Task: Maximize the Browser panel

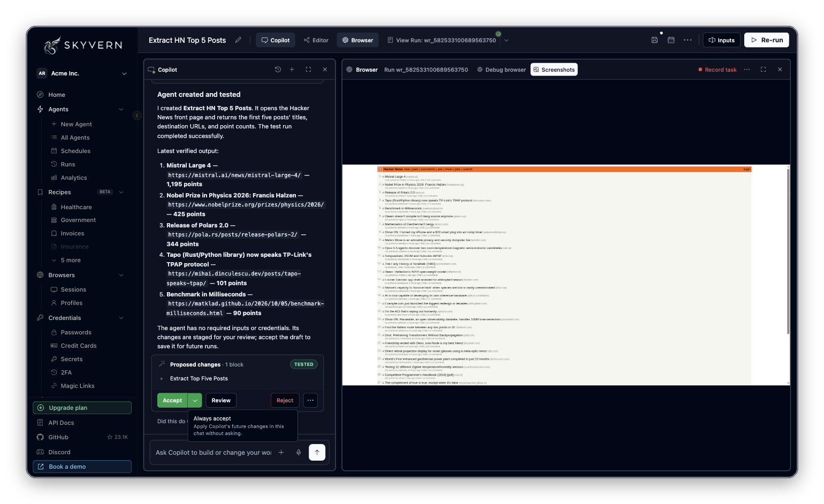Action: pos(763,70)
